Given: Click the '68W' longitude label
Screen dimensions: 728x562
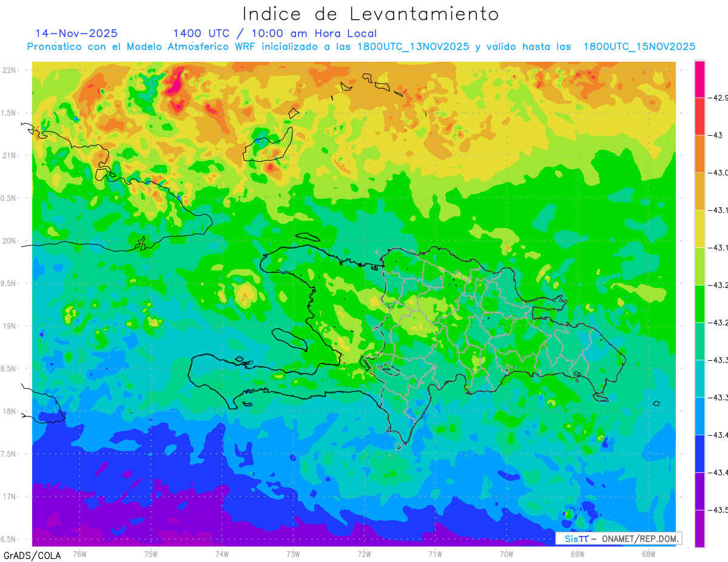Looking at the screenshot, I should pyautogui.click(x=649, y=554).
